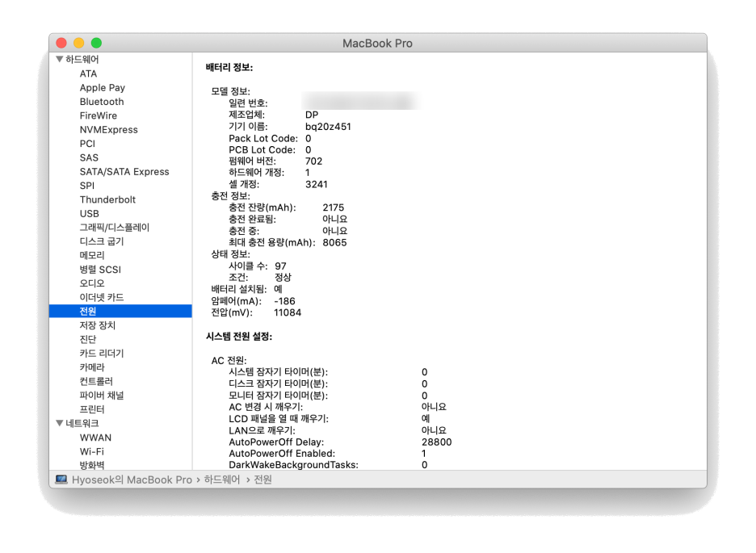This screenshot has width=756, height=553.
Task: Click the 모델 정보 section label
Action: coord(230,91)
